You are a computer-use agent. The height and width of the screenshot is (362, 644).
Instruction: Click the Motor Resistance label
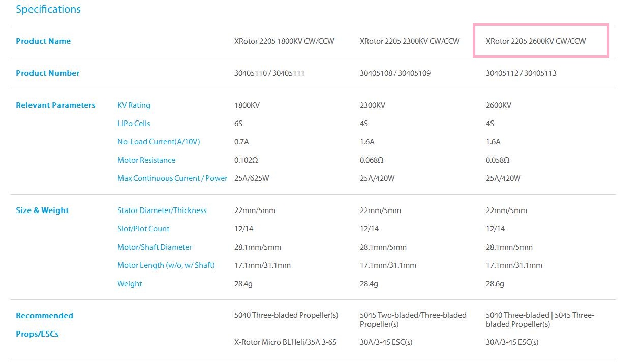point(146,160)
